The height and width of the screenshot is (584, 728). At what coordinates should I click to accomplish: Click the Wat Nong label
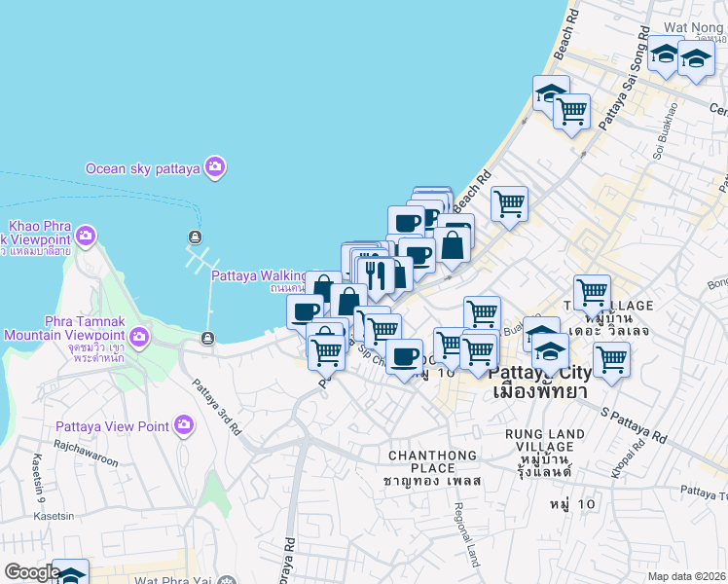click(693, 28)
